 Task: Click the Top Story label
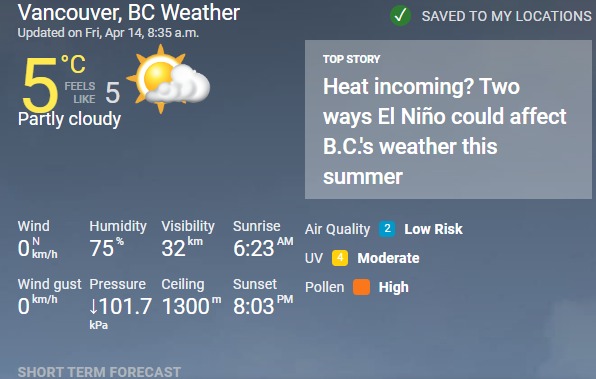click(x=351, y=59)
